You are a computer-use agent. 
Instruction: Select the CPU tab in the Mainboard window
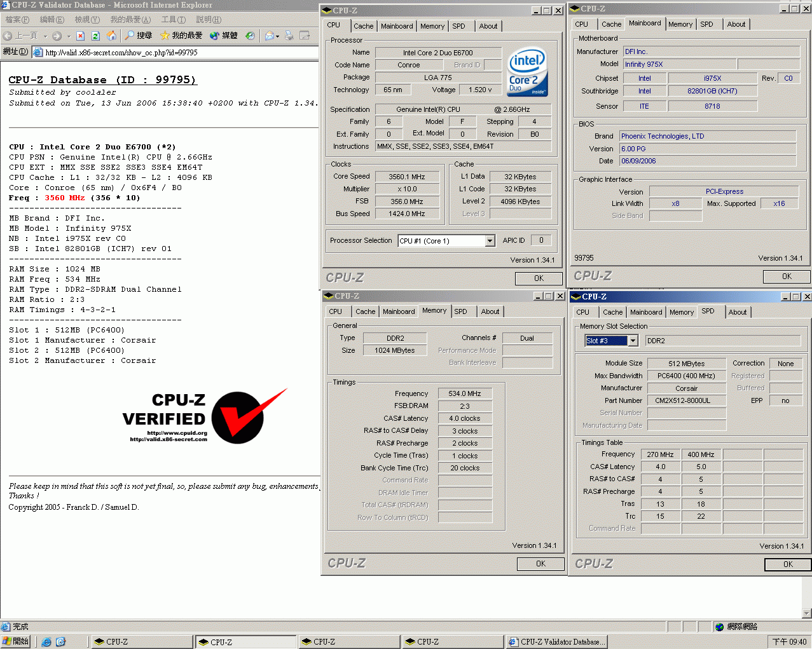(x=582, y=24)
